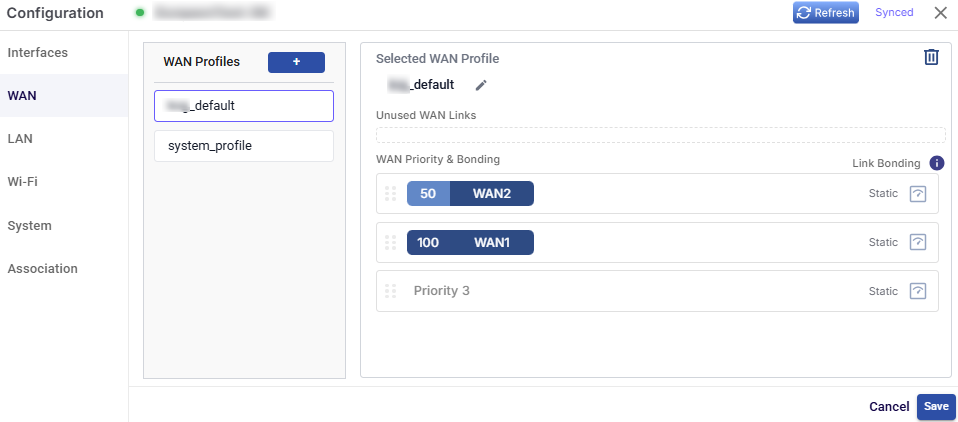Click the drag handle beside WAN1
958x422 pixels.
tap(391, 242)
